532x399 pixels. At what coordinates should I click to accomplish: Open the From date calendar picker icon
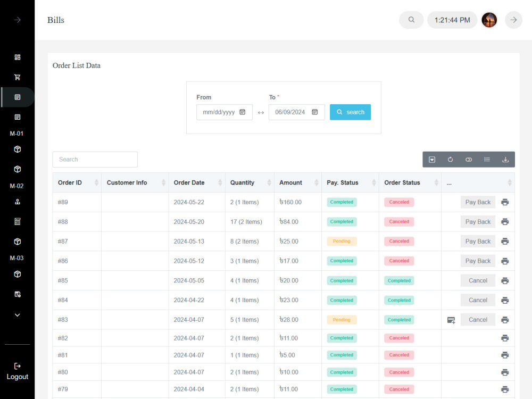242,112
